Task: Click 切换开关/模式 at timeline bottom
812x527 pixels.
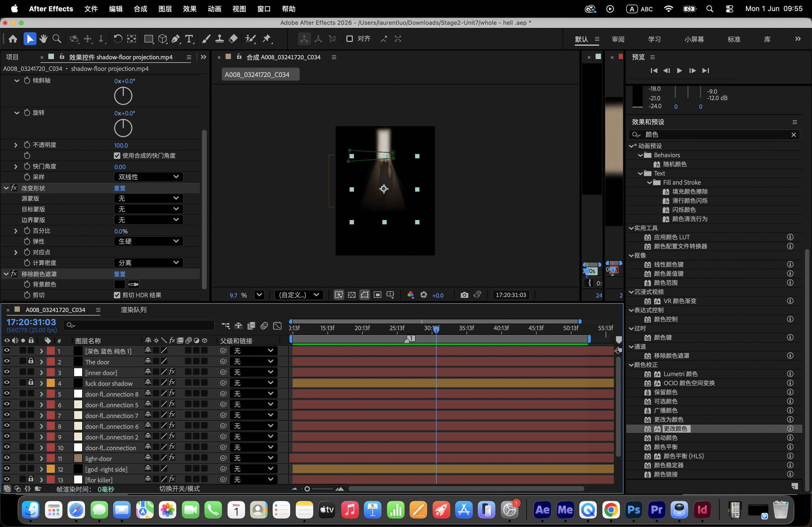Action: 180,488
